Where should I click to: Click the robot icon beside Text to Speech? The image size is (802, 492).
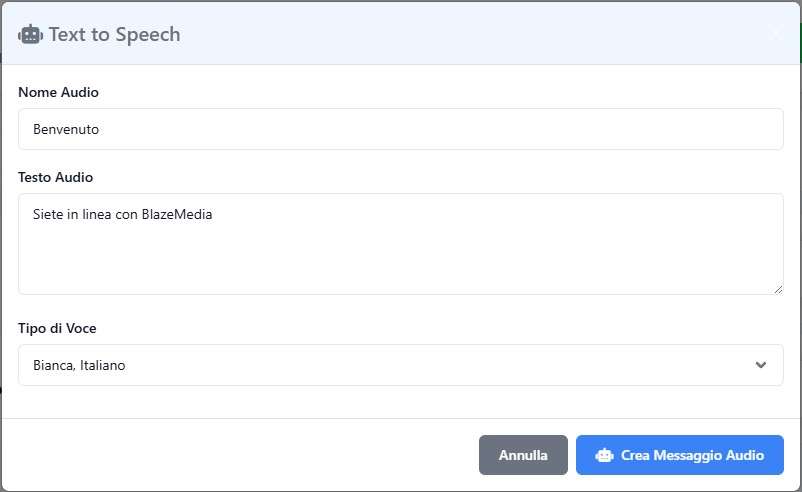click(x=31, y=35)
